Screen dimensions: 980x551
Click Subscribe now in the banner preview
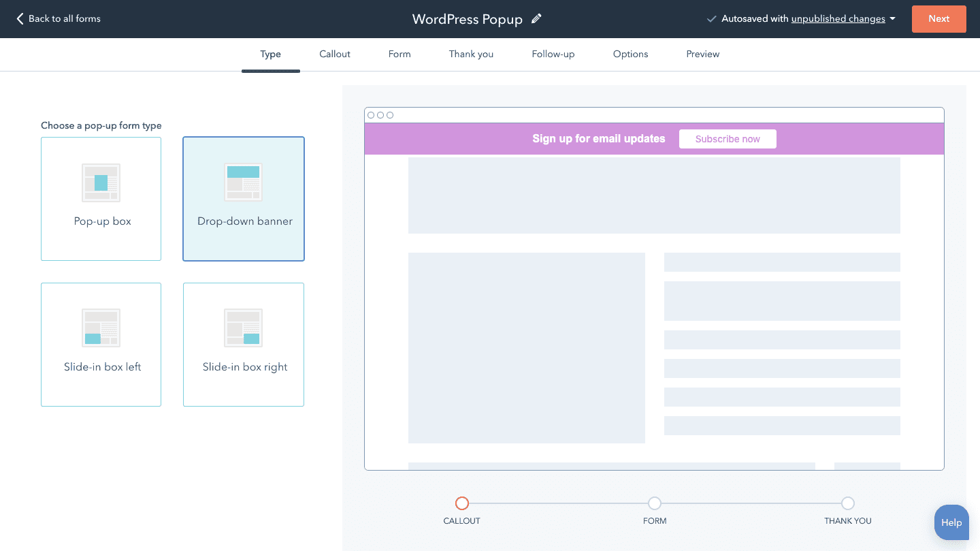pyautogui.click(x=728, y=139)
